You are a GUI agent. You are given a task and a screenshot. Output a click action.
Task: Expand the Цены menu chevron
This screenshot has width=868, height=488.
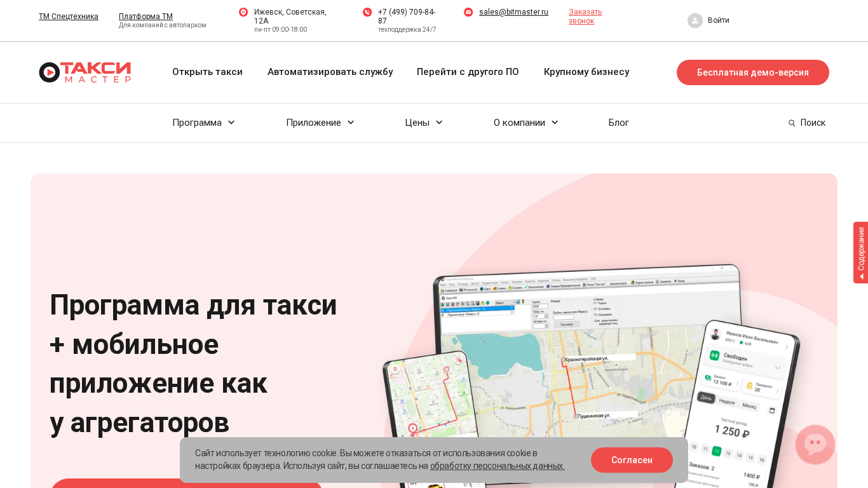coord(439,123)
